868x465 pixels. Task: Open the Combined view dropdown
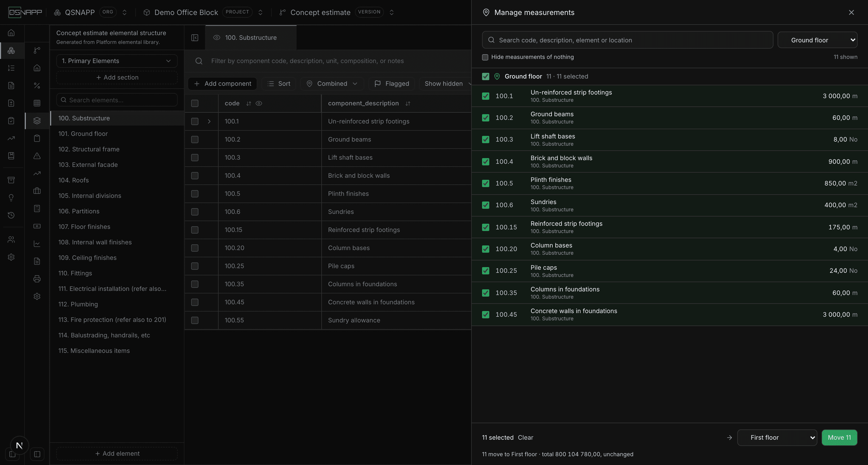[332, 83]
